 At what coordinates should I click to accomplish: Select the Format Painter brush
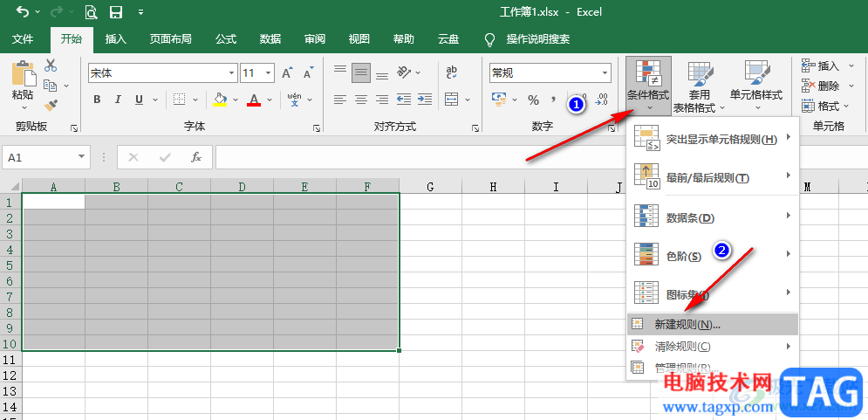click(x=51, y=105)
